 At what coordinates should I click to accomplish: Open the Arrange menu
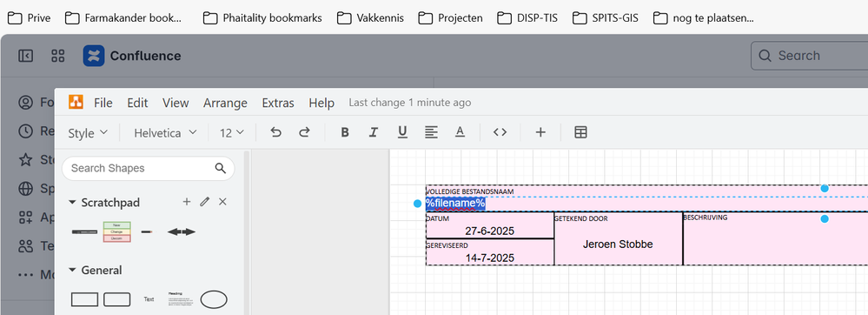[225, 103]
